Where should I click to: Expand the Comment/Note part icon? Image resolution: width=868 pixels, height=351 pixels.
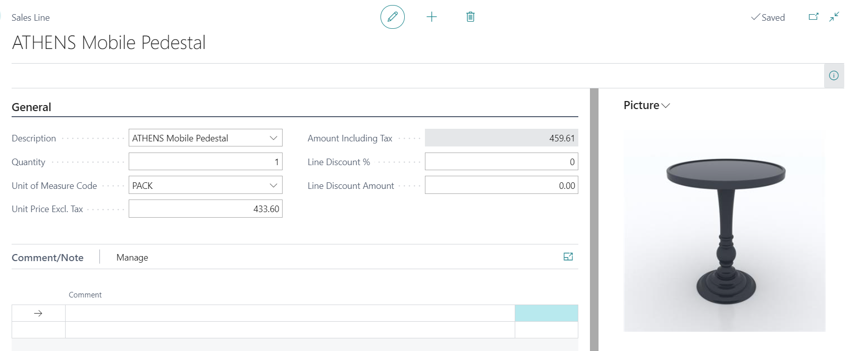(x=568, y=257)
